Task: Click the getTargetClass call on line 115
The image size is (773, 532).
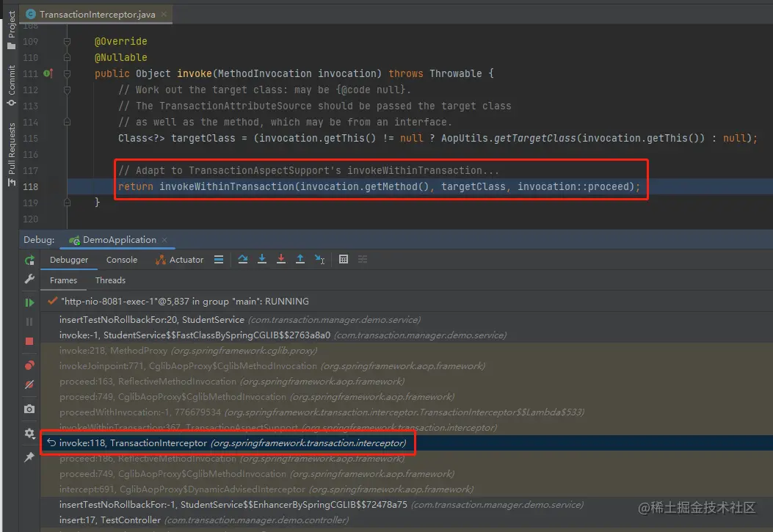Action: (x=535, y=139)
